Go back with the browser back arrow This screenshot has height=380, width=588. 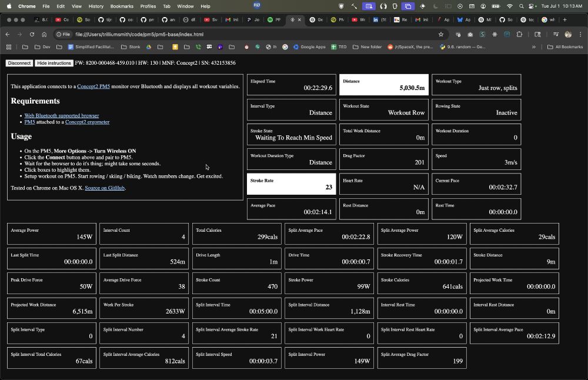pyautogui.click(x=8, y=34)
